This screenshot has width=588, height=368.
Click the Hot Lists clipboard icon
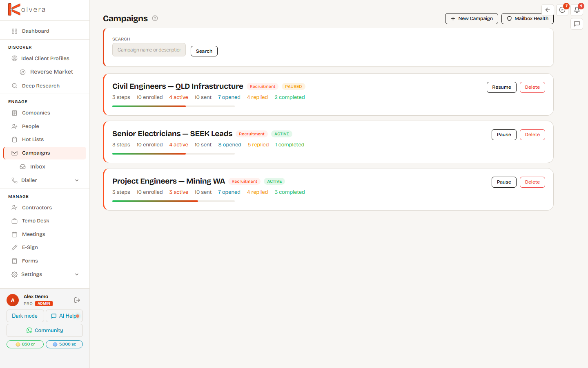pos(15,139)
